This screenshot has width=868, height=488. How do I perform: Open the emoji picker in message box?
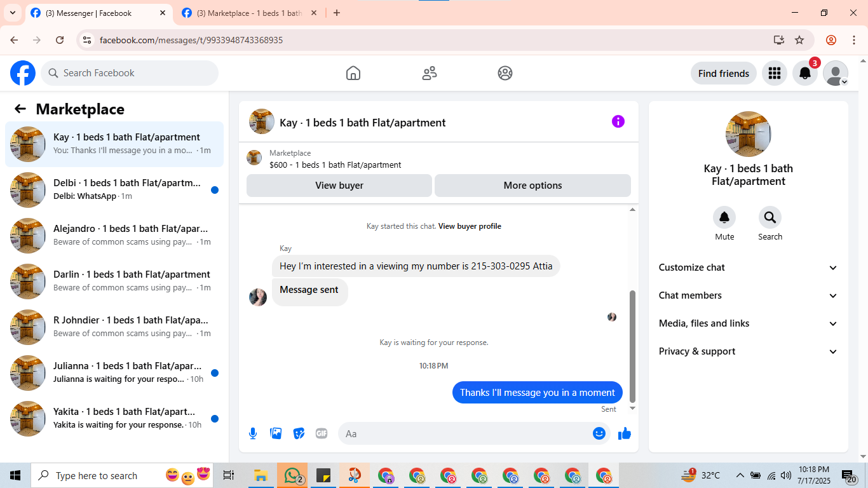pos(599,433)
